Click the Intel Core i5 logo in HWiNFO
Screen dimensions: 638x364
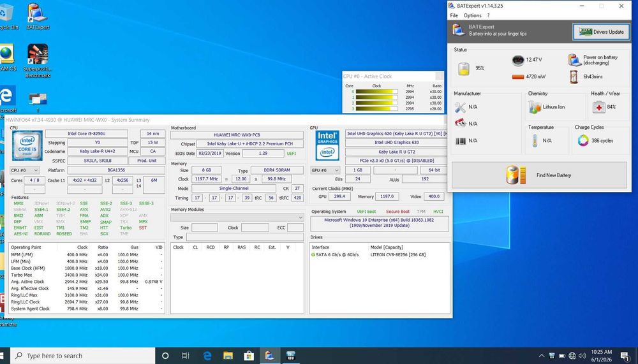pyautogui.click(x=27, y=145)
